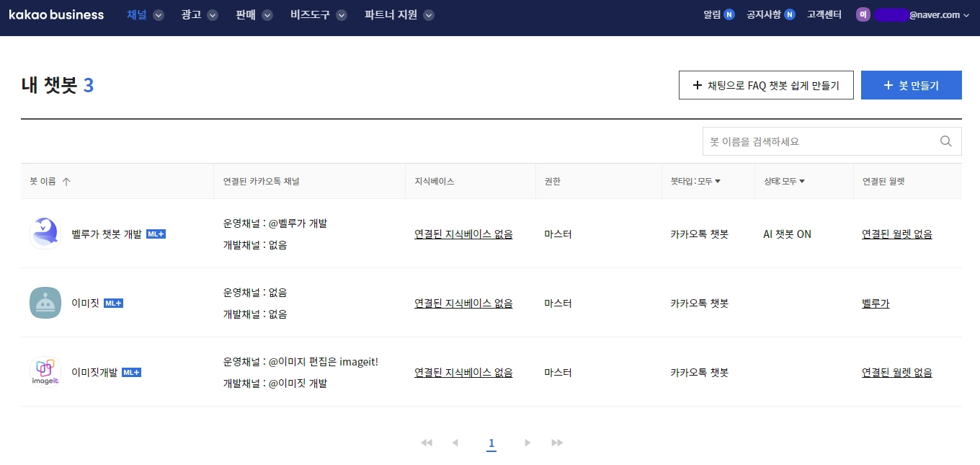Open the 봇타입:모두 filter dropdown
This screenshot has width=980, height=465.
click(x=695, y=182)
